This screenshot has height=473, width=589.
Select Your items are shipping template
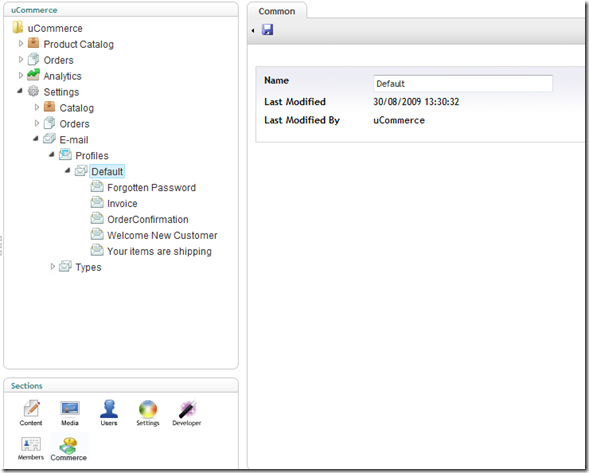159,251
